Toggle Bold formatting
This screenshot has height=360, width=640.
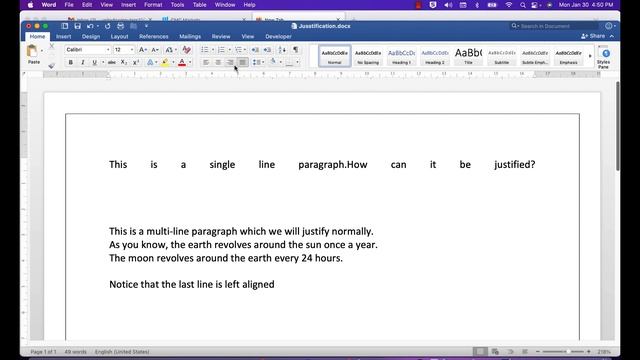tap(71, 62)
